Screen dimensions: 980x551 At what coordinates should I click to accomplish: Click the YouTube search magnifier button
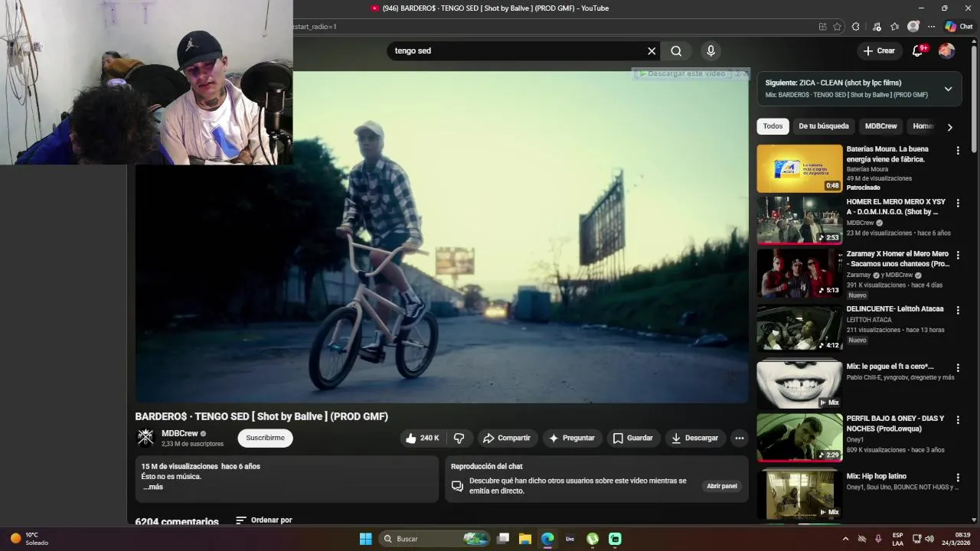(676, 51)
